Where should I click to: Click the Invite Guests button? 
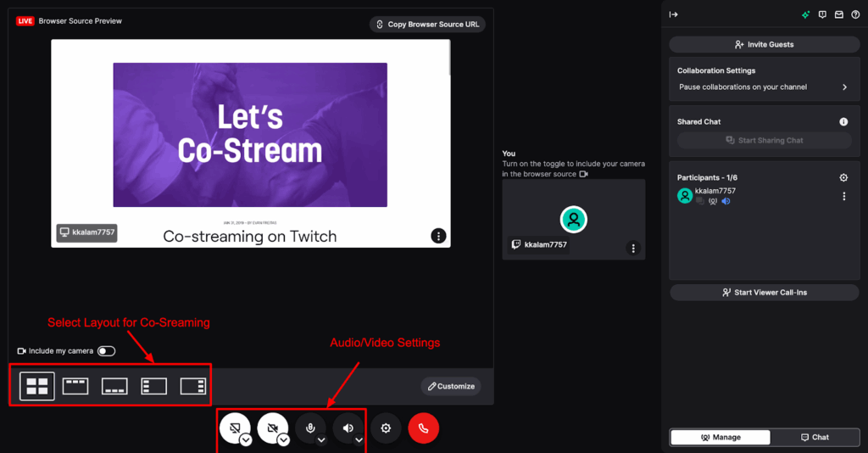pyautogui.click(x=765, y=44)
